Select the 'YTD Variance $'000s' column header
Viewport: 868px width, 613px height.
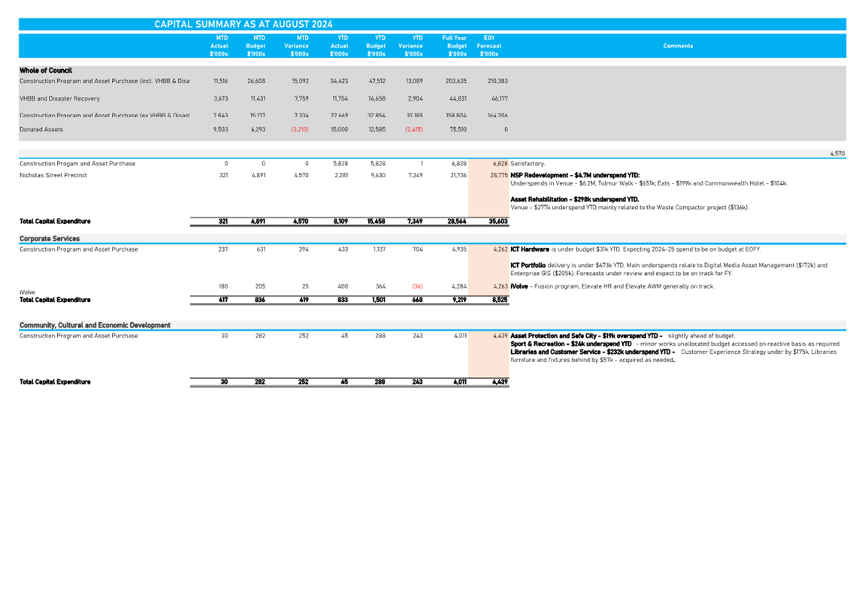(411, 46)
